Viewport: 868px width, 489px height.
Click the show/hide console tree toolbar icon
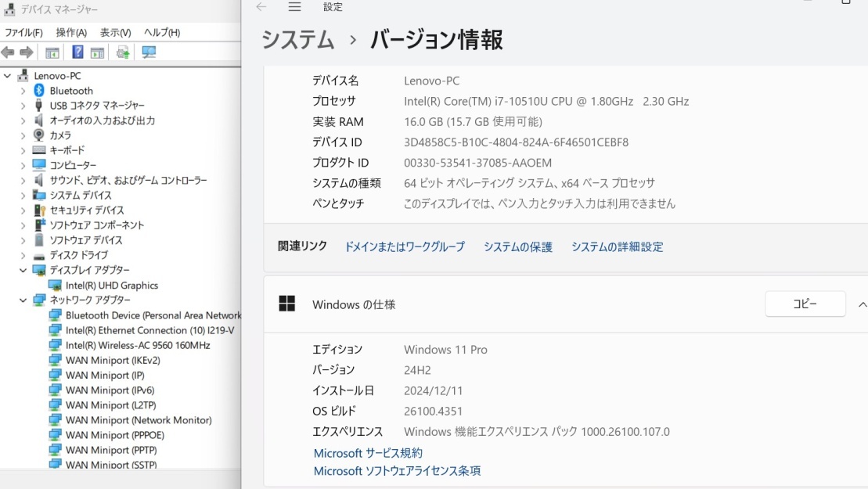(x=52, y=52)
